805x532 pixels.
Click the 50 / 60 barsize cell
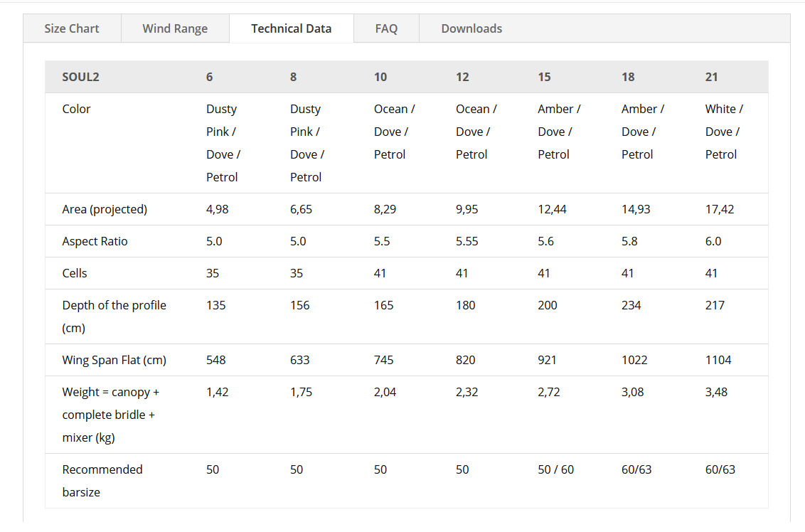[x=556, y=469]
